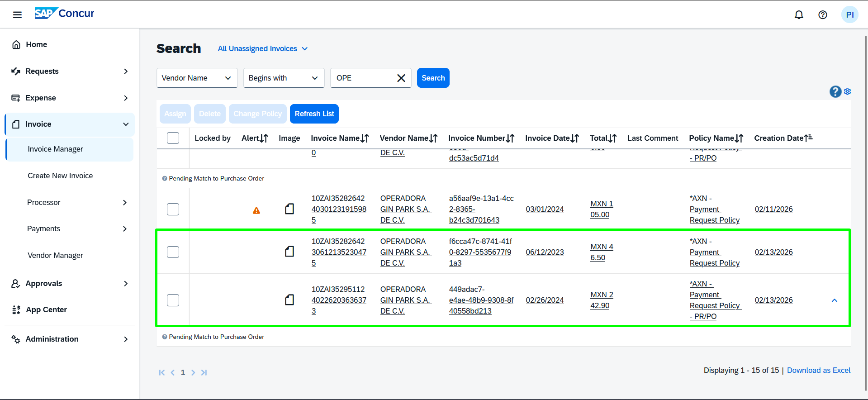This screenshot has height=400, width=868.
Task: Select the invoice dated 03/01/2024
Action: [173, 209]
